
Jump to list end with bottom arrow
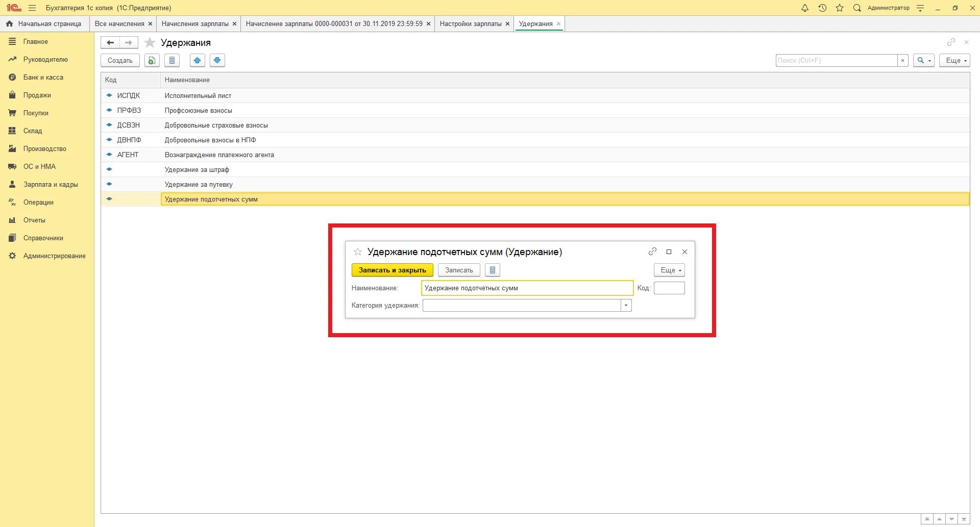click(964, 519)
